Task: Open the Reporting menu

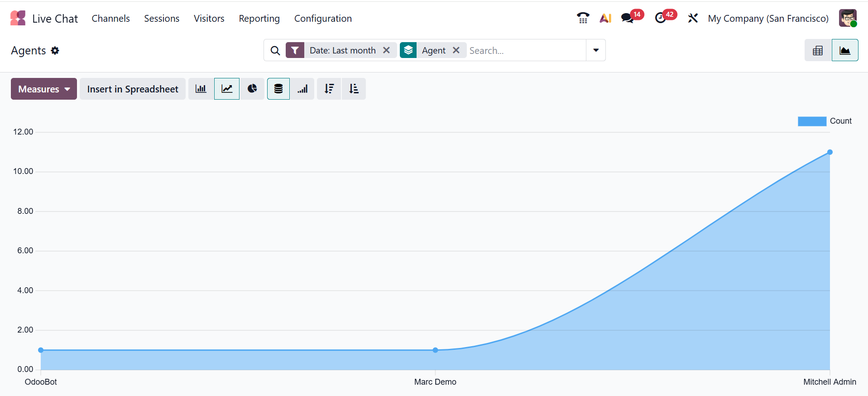Action: (x=259, y=19)
